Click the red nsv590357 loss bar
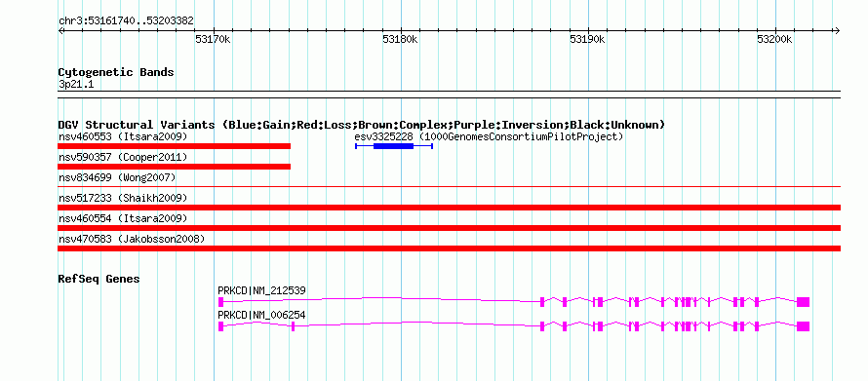The height and width of the screenshot is (381, 868). (175, 167)
